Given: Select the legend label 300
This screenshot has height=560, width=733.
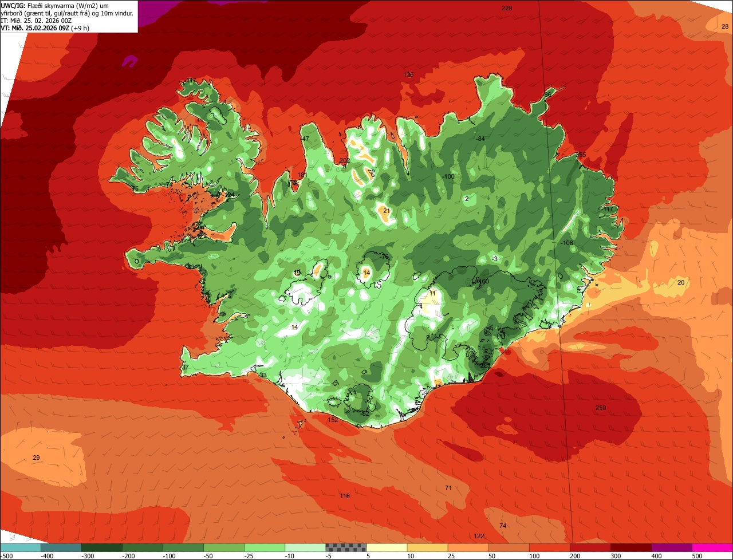Looking at the screenshot, I should point(616,555).
